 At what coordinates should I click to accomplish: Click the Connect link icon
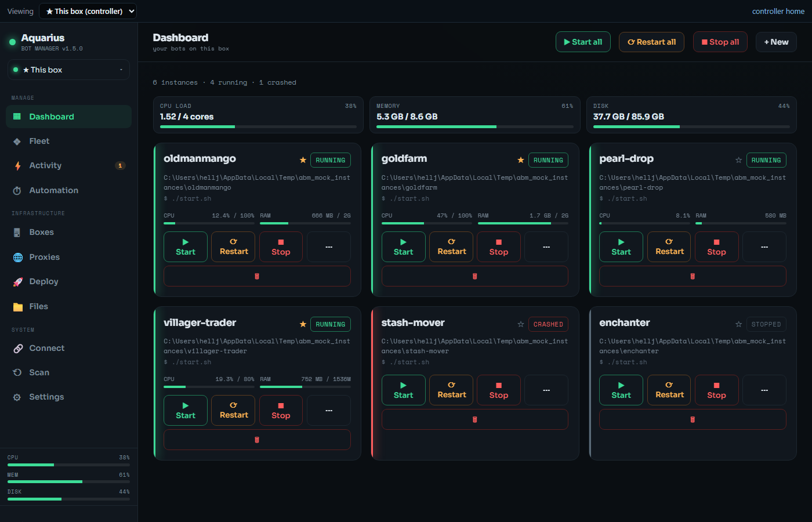pyautogui.click(x=18, y=349)
